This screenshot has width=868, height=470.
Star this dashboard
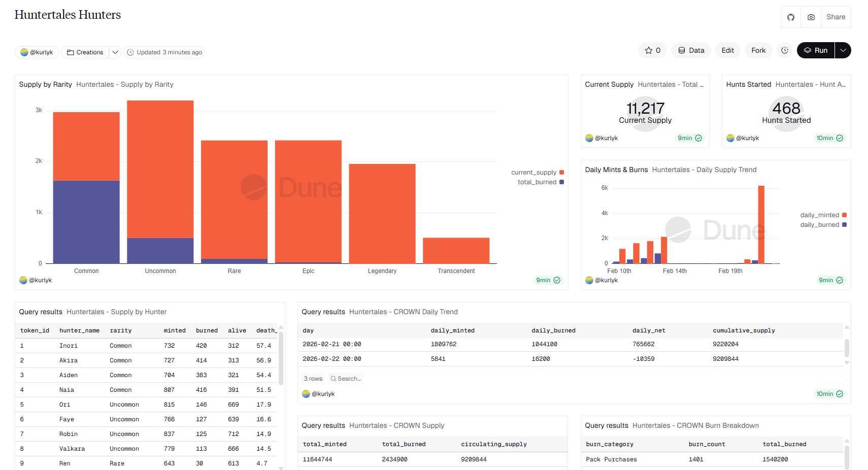[x=652, y=50]
